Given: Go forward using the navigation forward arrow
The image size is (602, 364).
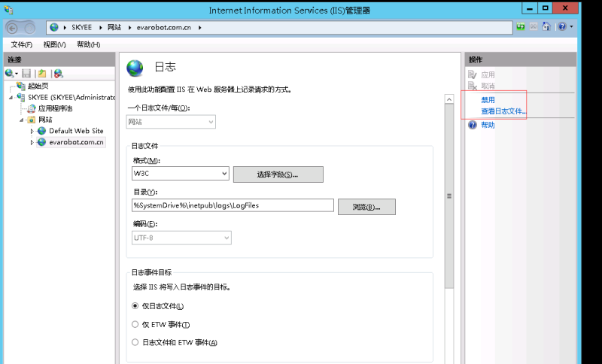Looking at the screenshot, I should (29, 28).
